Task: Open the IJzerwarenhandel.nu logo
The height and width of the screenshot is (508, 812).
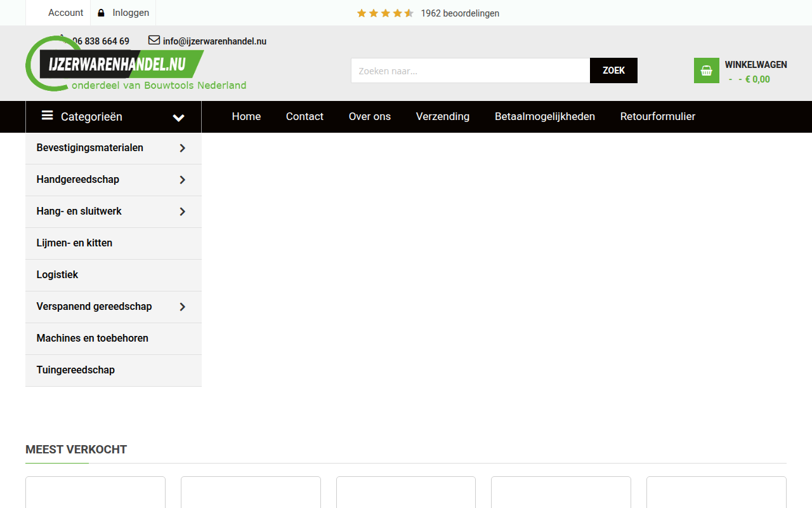Action: pyautogui.click(x=136, y=63)
